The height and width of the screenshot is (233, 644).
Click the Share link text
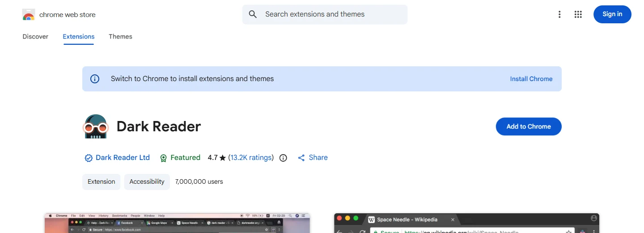[x=318, y=158]
